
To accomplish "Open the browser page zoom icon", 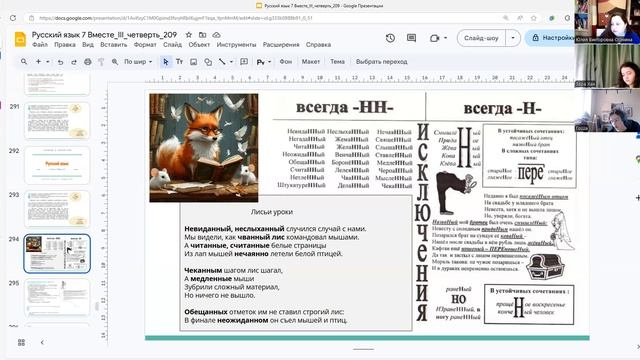I will [x=506, y=18].
